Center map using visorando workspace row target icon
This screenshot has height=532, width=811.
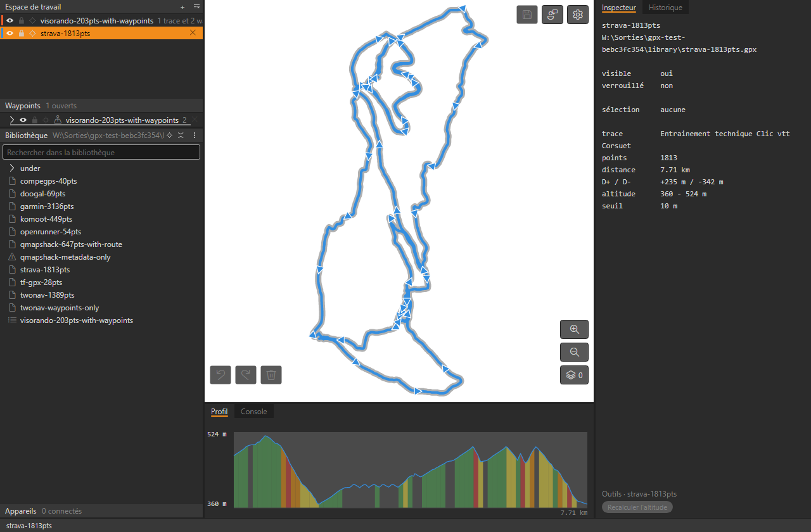[33, 21]
